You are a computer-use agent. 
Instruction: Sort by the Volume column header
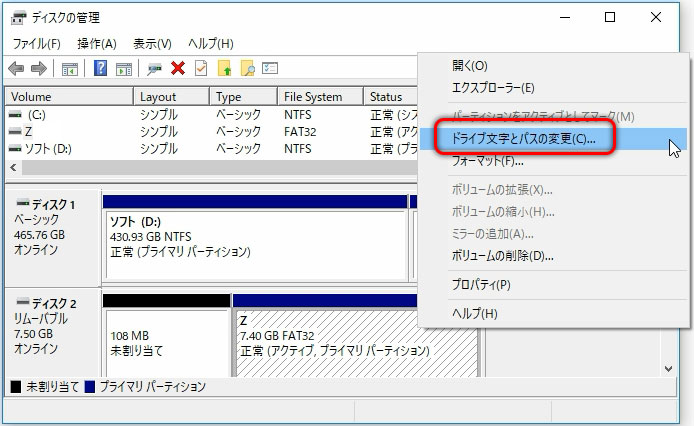[69, 97]
